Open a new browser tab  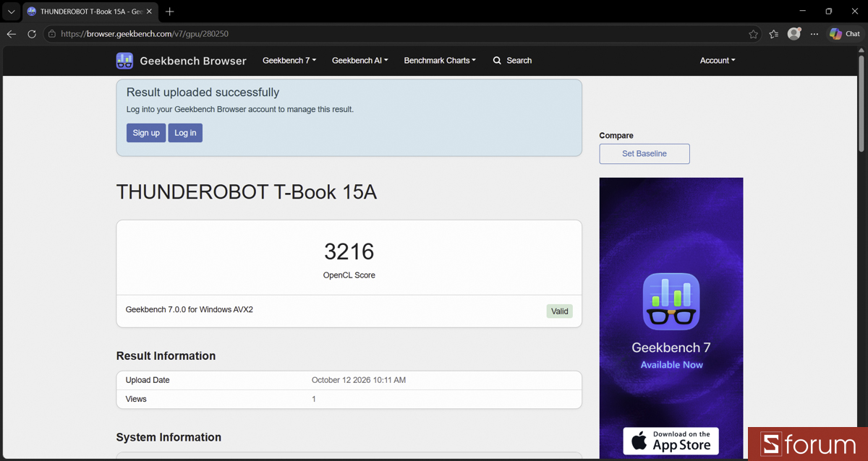pyautogui.click(x=169, y=12)
